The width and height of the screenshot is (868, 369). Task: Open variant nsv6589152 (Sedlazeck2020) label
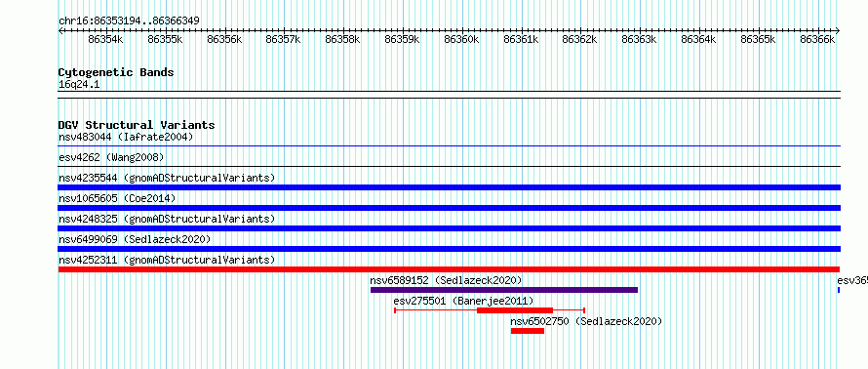(446, 280)
